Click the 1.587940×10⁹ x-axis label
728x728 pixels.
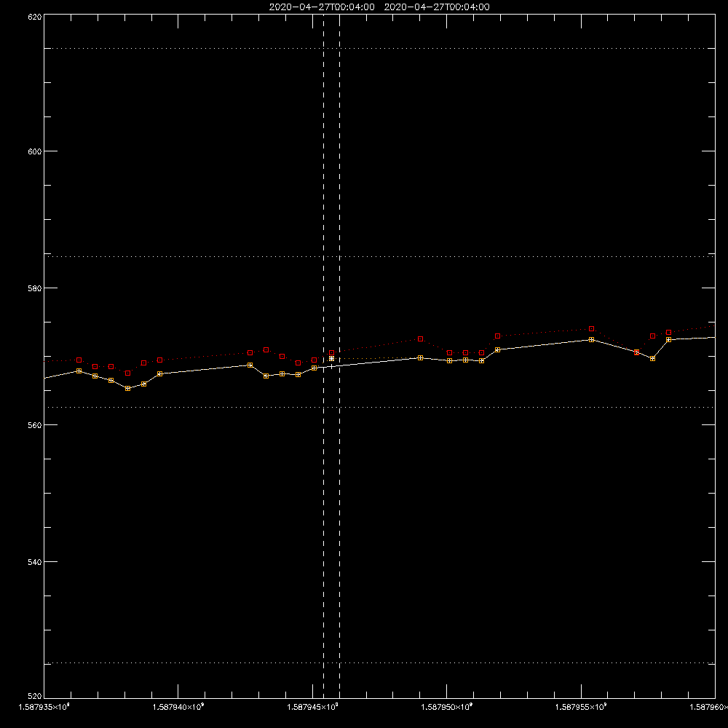[x=178, y=707]
